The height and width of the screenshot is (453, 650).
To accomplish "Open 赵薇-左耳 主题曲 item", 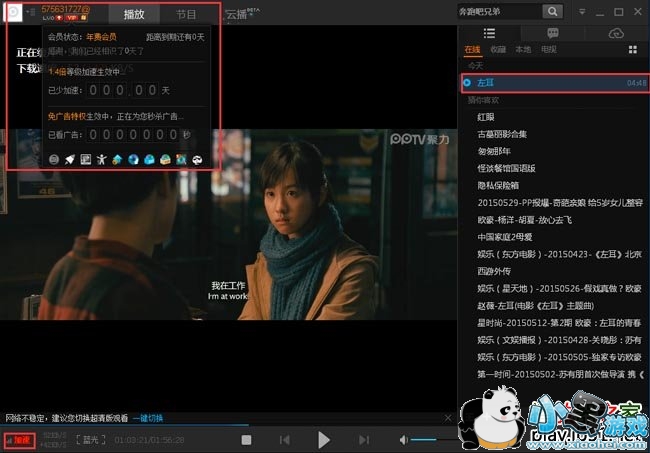I will pos(536,306).
